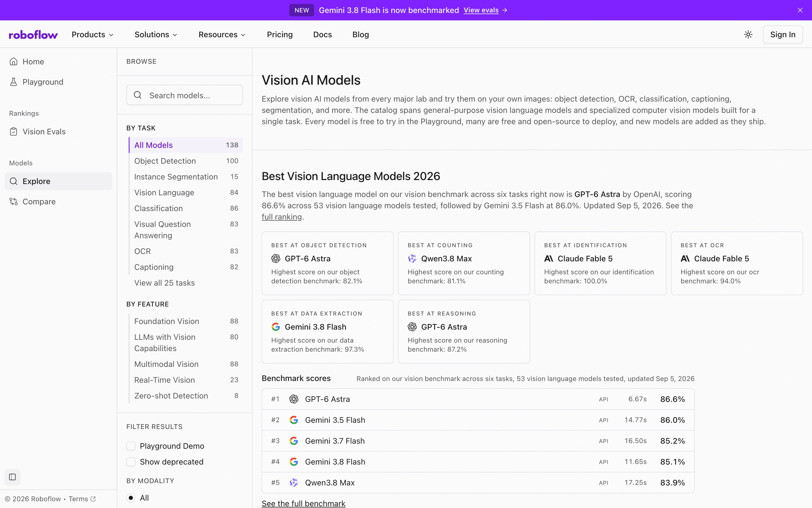Click the search icon in models search box

pyautogui.click(x=138, y=95)
